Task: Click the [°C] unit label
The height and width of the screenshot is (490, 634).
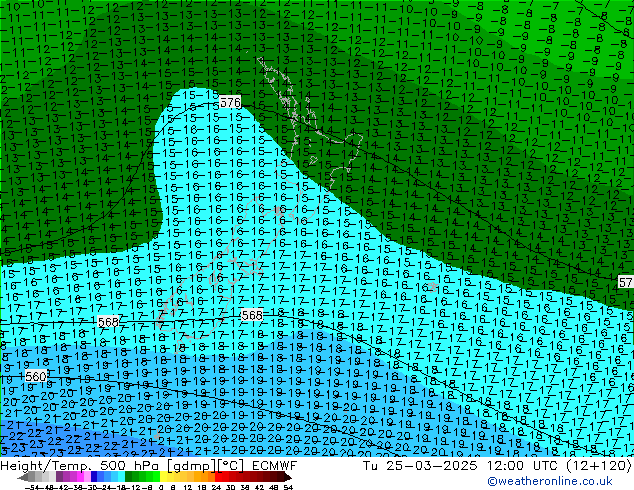Action: (231, 465)
